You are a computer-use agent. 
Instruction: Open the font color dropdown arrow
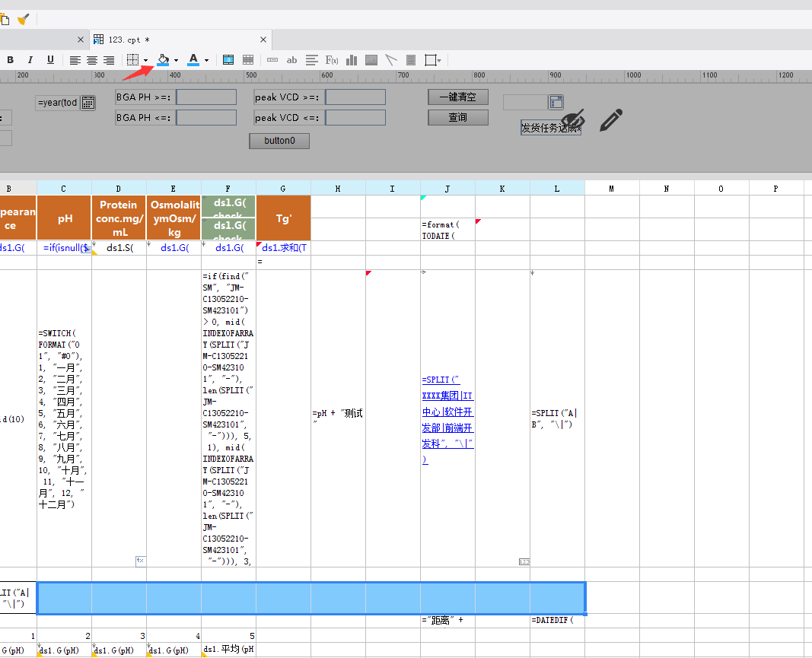click(207, 60)
